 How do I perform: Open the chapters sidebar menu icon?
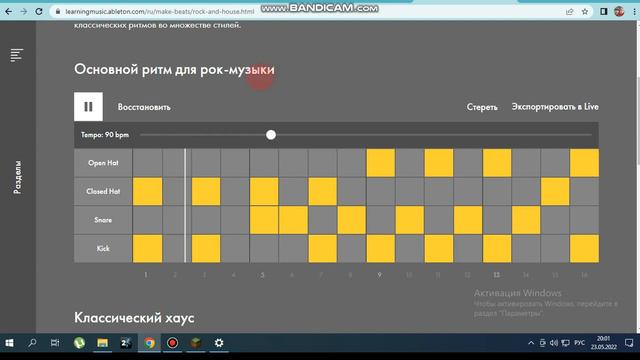[17, 55]
